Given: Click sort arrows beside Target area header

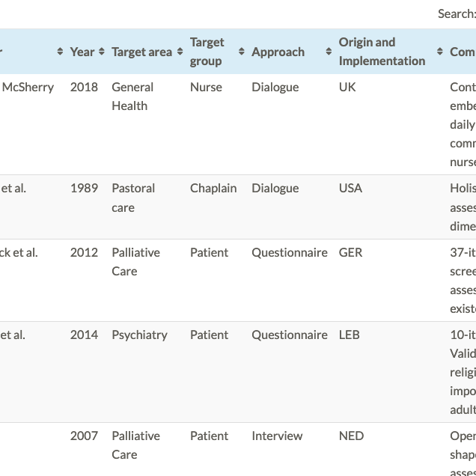Looking at the screenshot, I should [x=180, y=52].
